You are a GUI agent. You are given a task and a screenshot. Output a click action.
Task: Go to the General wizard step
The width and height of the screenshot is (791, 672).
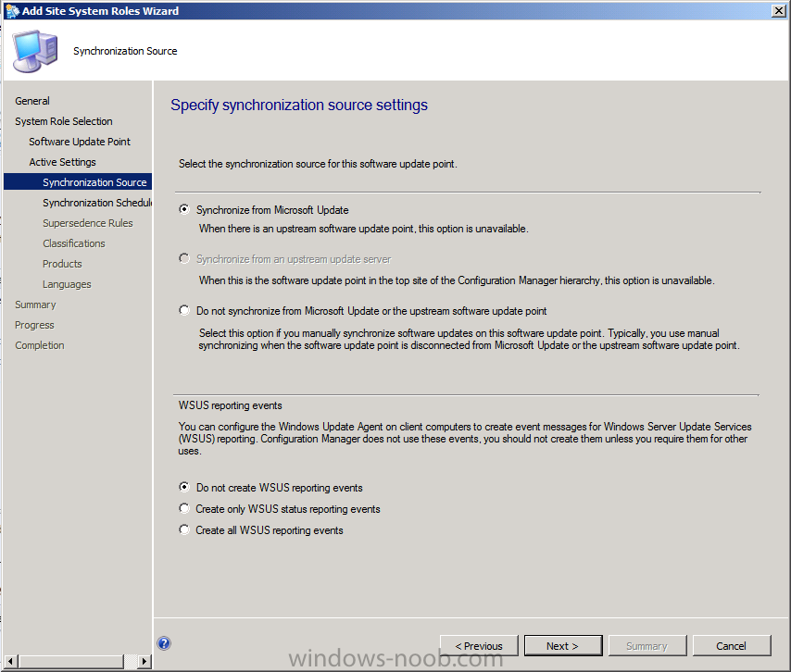pyautogui.click(x=32, y=101)
